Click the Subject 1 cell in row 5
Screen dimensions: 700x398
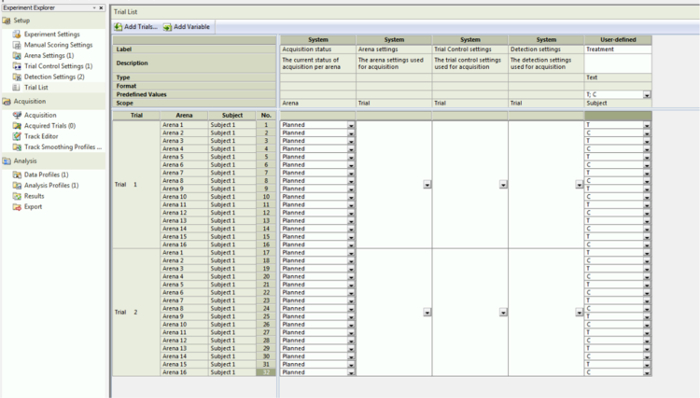(x=232, y=157)
